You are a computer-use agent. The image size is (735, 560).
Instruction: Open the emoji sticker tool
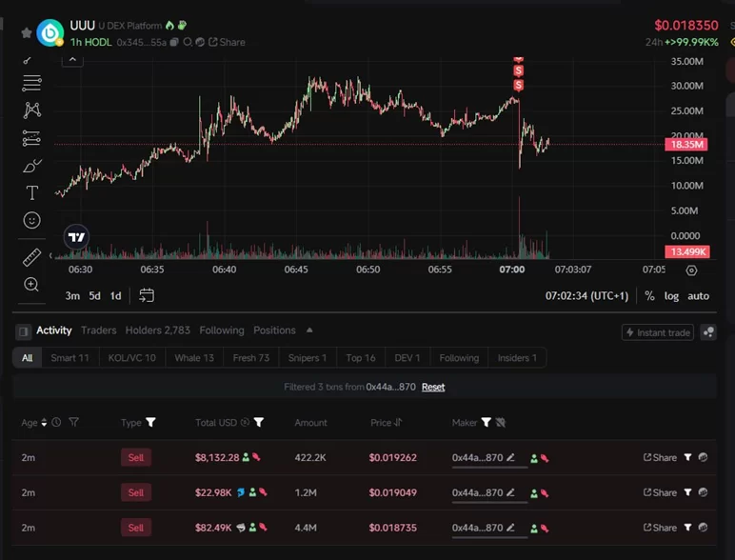[x=31, y=220]
